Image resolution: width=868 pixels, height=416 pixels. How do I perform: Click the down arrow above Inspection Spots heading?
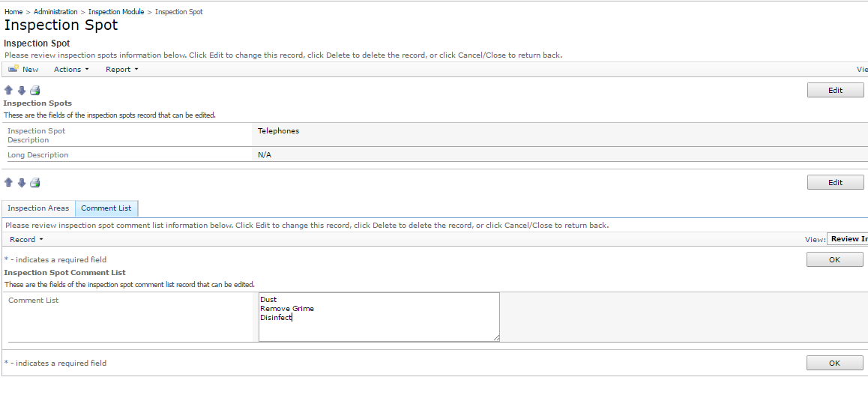pos(22,90)
